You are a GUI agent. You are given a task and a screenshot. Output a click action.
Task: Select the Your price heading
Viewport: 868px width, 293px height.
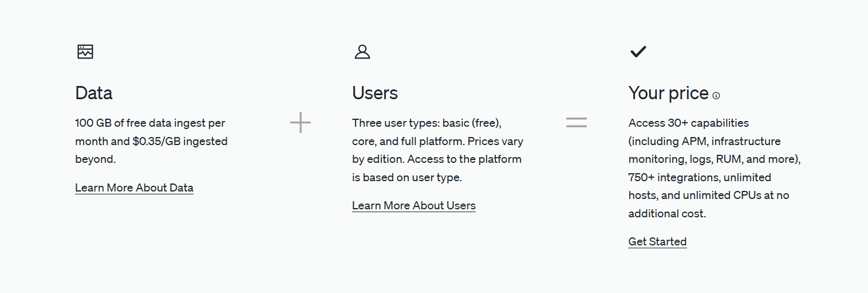[x=669, y=93]
